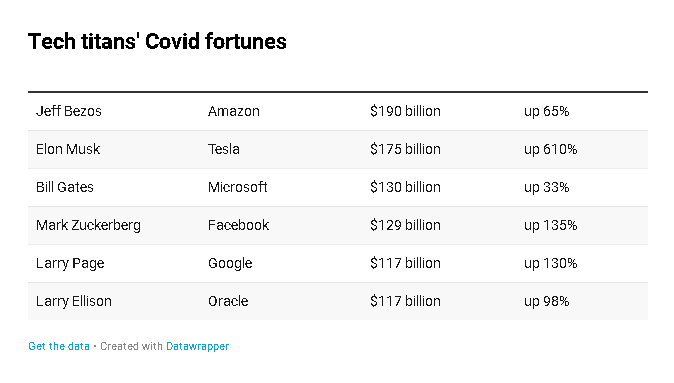Click the up 65% cell
Image resolution: width=674 pixels, height=383 pixels.
click(x=546, y=111)
